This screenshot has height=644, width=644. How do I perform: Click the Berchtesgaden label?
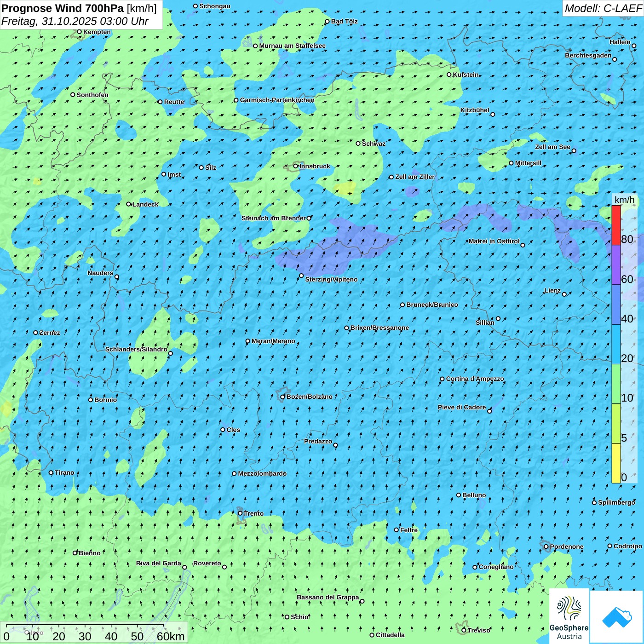(588, 55)
